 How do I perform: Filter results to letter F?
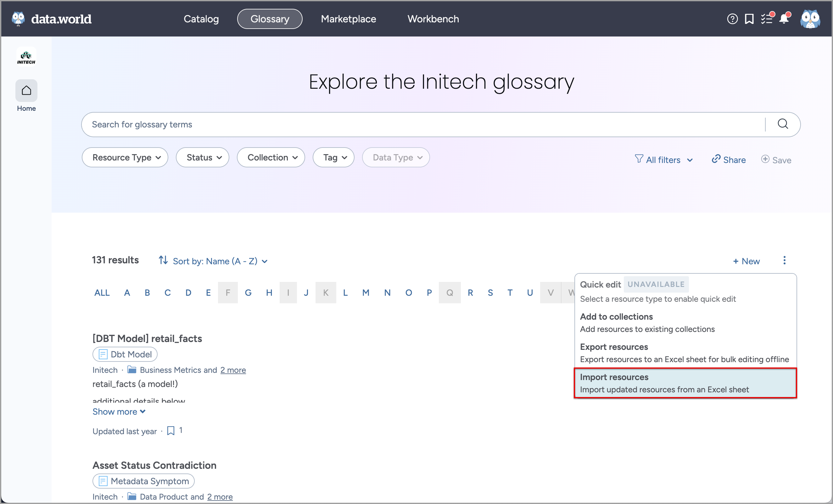click(x=228, y=292)
